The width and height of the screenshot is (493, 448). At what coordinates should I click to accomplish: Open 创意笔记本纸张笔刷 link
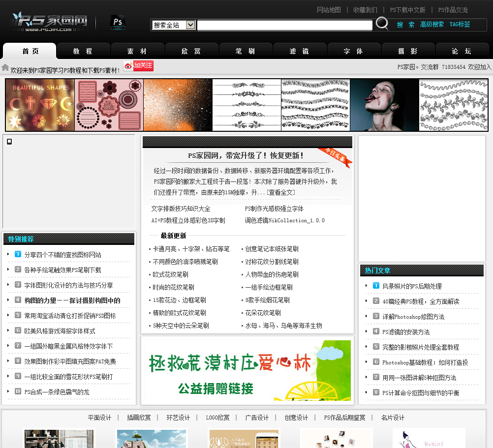272,249
